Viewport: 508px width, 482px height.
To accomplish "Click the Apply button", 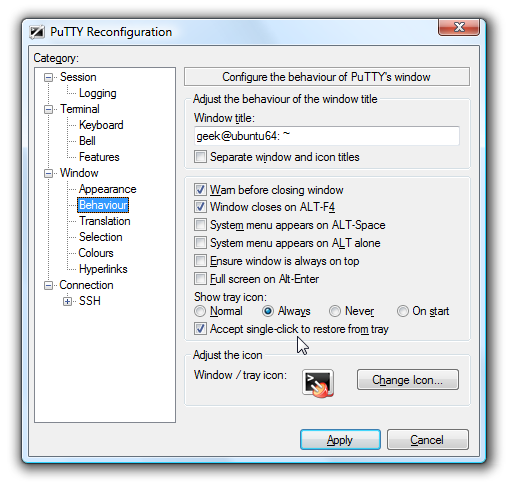I will click(340, 440).
